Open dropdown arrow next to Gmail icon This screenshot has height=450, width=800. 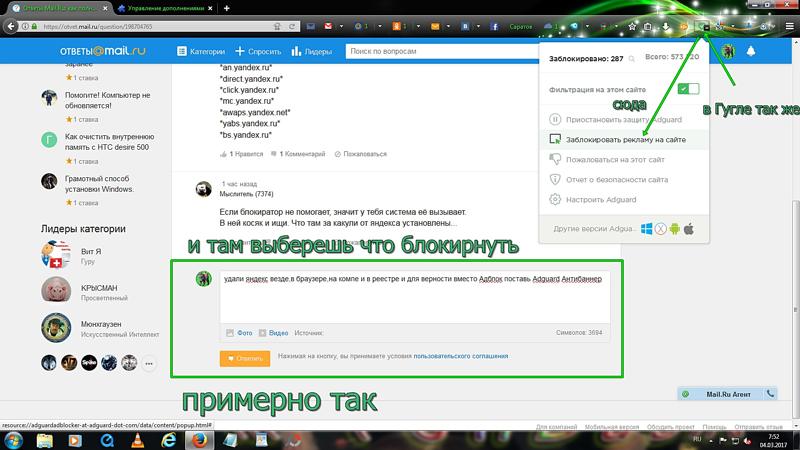click(341, 27)
